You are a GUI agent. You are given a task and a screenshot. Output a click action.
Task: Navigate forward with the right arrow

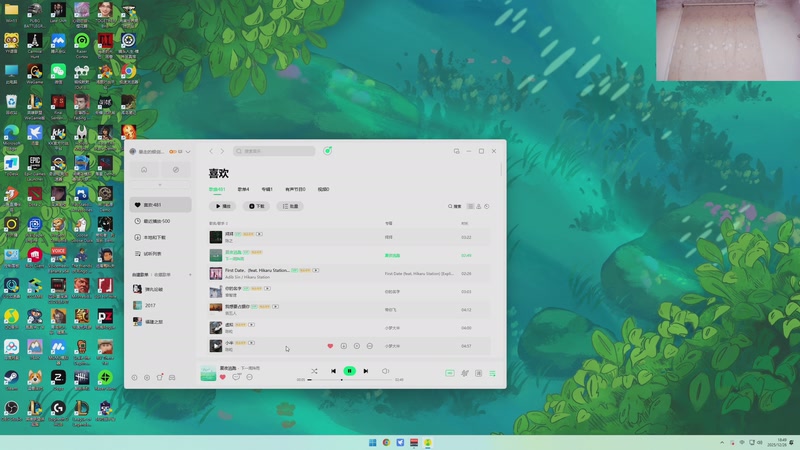[222, 151]
